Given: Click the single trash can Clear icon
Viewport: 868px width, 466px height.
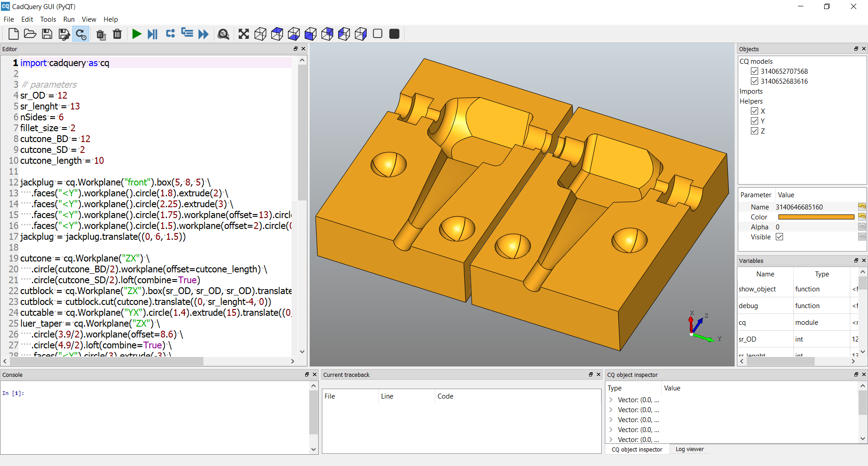Looking at the screenshot, I should pyautogui.click(x=117, y=34).
